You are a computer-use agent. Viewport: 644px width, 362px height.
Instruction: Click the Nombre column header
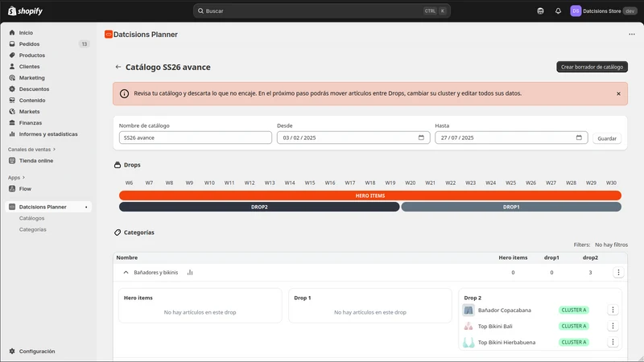click(x=127, y=257)
